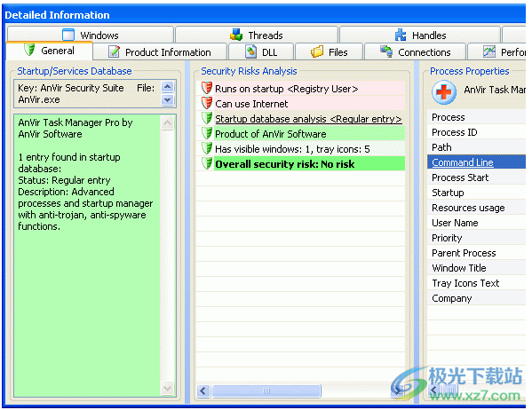
Task: Switch to the Windows tab
Action: click(91, 35)
